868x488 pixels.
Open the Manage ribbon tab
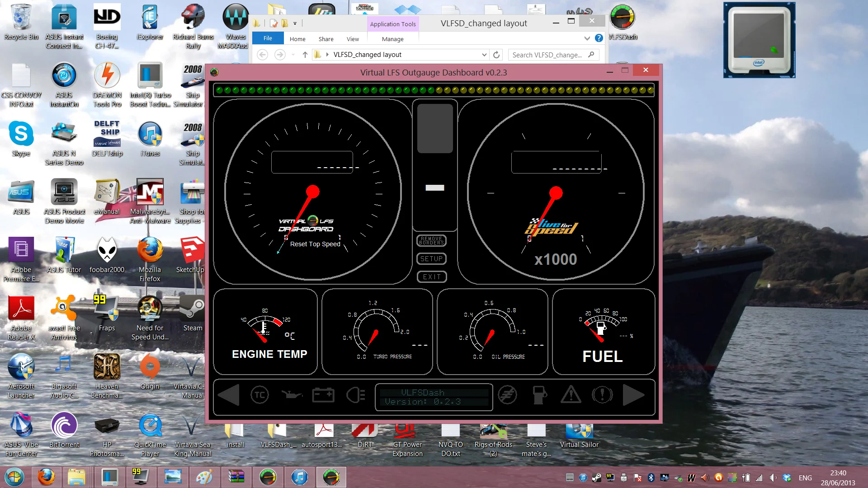(x=393, y=39)
